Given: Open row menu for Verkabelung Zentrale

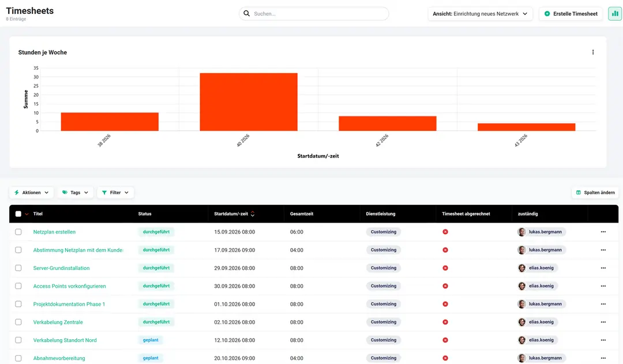Looking at the screenshot, I should coord(603,322).
